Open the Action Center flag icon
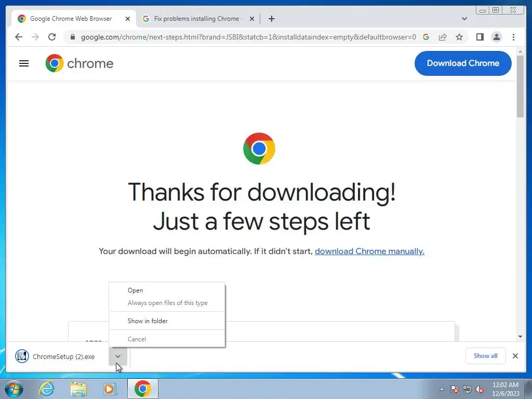 click(x=455, y=390)
